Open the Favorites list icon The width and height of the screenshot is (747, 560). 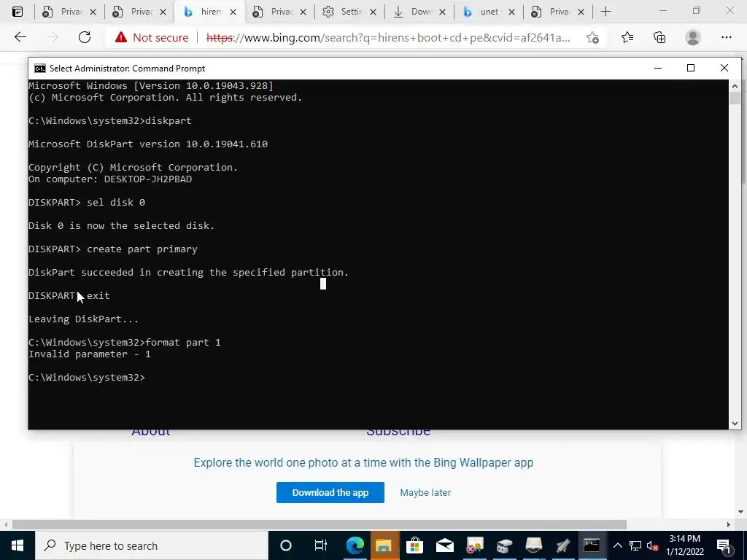click(627, 37)
